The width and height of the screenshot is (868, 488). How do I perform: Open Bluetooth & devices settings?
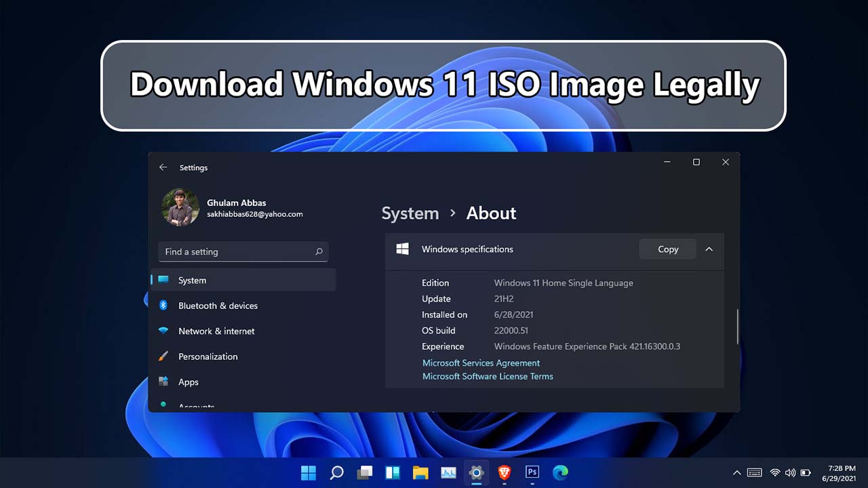coord(218,306)
